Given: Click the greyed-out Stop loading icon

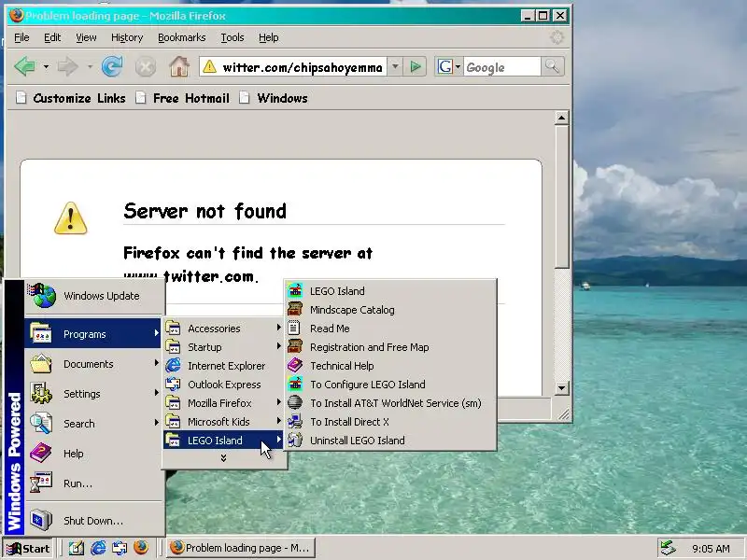Looking at the screenshot, I should [146, 66].
